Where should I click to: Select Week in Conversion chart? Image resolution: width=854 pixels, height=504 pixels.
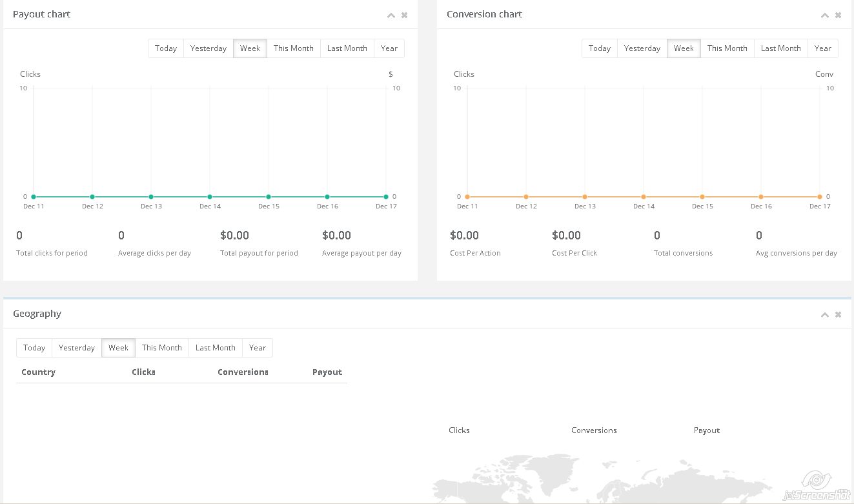[x=684, y=48]
